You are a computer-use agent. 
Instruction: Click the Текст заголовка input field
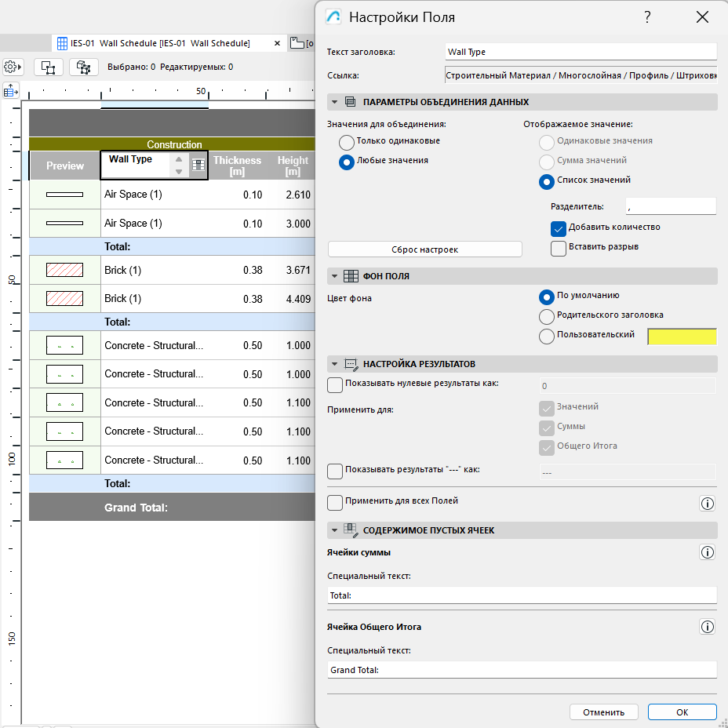pyautogui.click(x=581, y=52)
